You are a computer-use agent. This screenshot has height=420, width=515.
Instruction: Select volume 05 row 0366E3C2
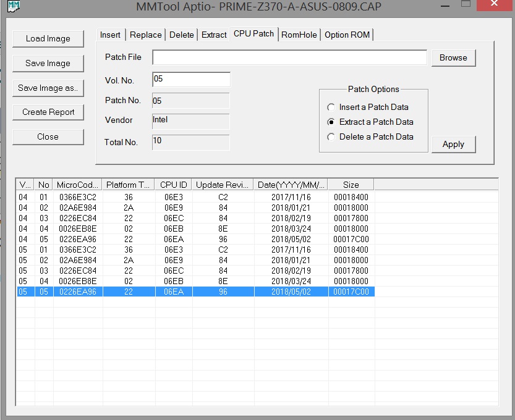click(195, 250)
